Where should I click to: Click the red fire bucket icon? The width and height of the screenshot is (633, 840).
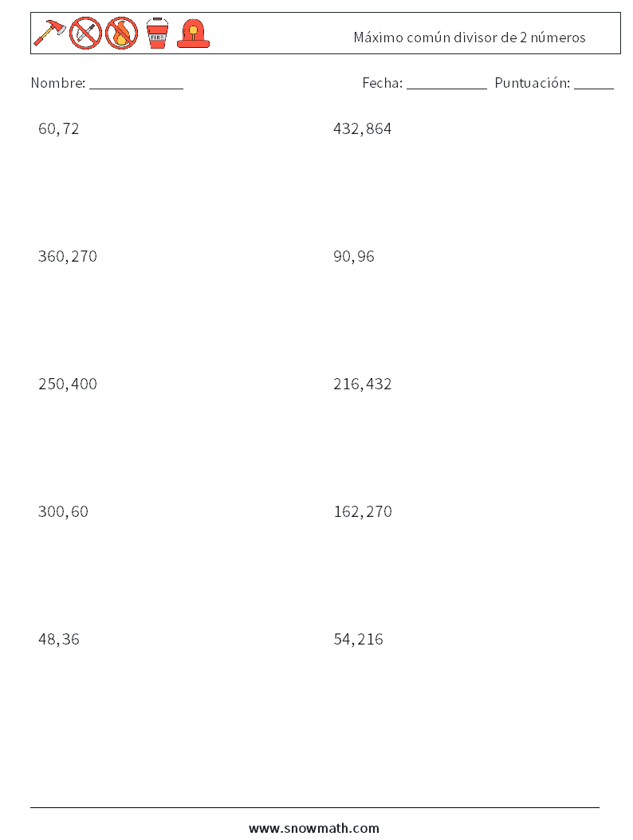(157, 34)
